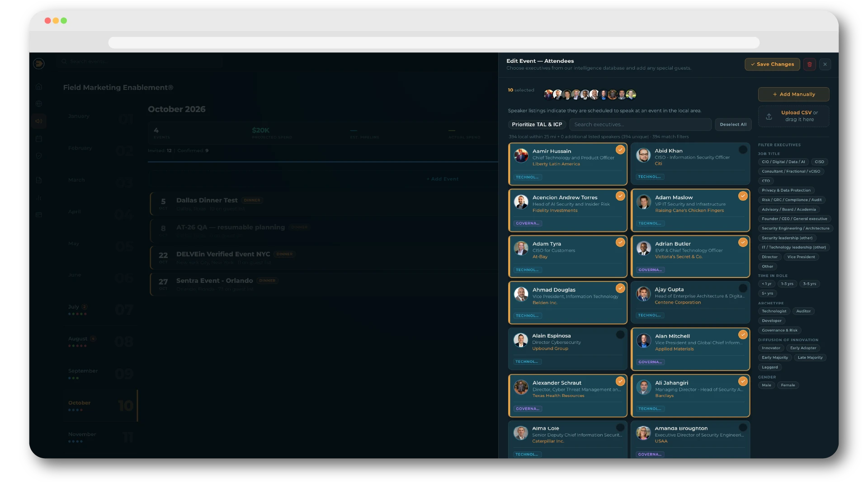Click the GOVERNA tag on Acencion Andrew Torres
The width and height of the screenshot is (868, 488).
(528, 224)
